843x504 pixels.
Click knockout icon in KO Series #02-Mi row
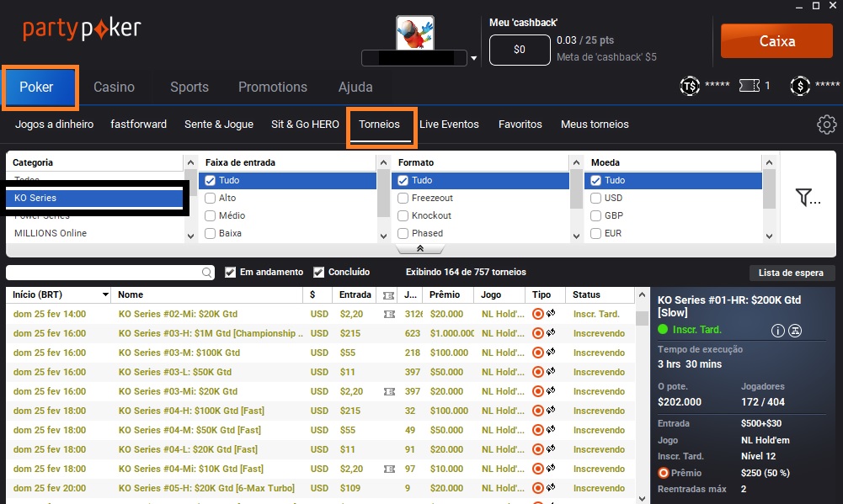[537, 314]
